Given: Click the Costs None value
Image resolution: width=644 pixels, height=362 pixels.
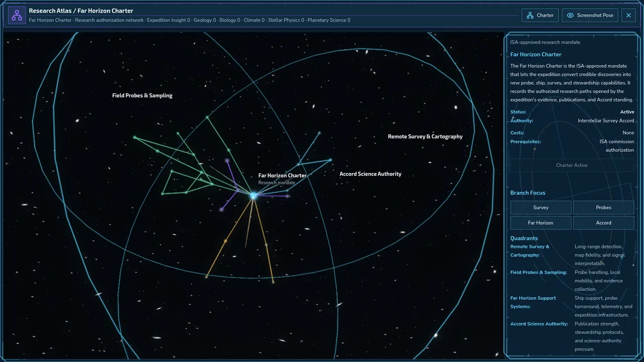Looking at the screenshot, I should pyautogui.click(x=628, y=133).
